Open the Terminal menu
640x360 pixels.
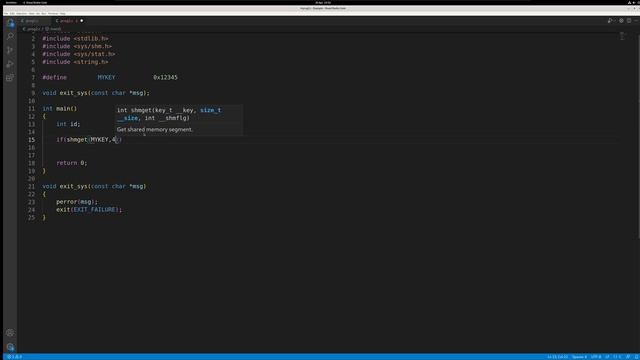tap(53, 13)
